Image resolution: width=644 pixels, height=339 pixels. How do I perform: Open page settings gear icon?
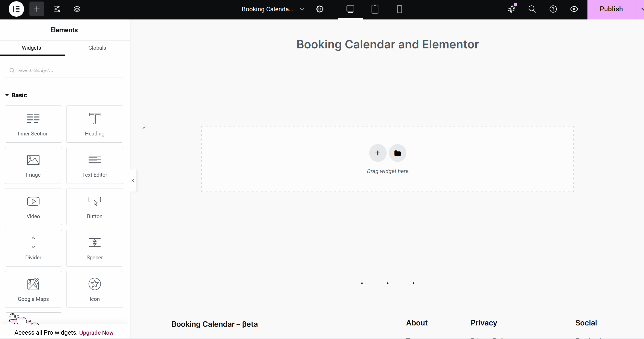click(320, 9)
